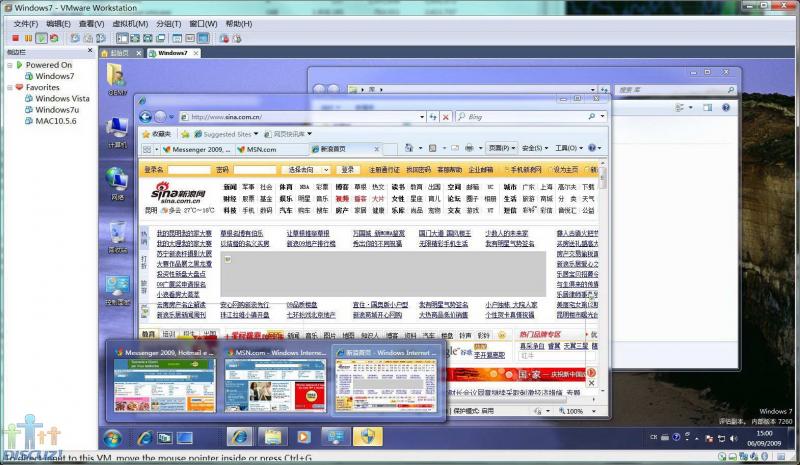Open the Suggested Sites dropdown
The width and height of the screenshot is (800, 465).
coord(226,134)
